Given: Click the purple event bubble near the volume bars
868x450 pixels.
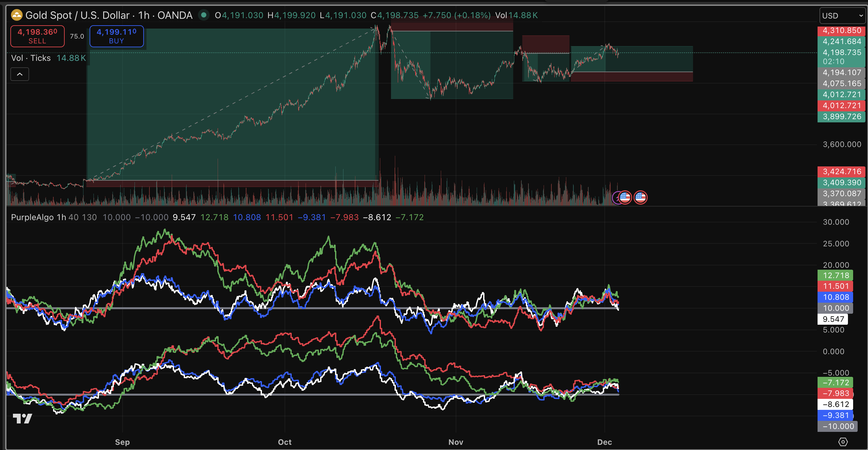Looking at the screenshot, I should click(617, 198).
